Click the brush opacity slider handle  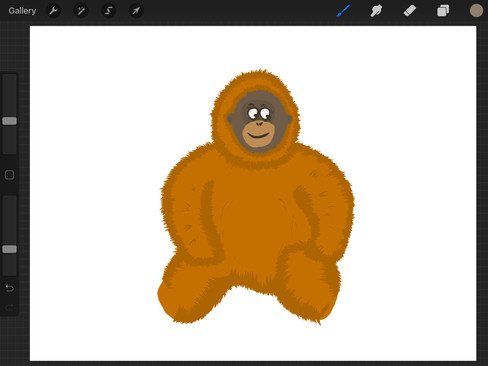coord(10,249)
